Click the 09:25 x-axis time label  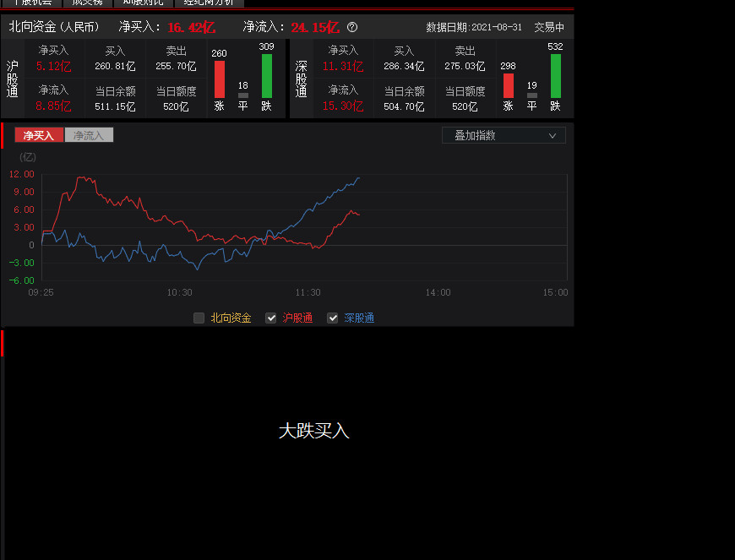pyautogui.click(x=41, y=292)
